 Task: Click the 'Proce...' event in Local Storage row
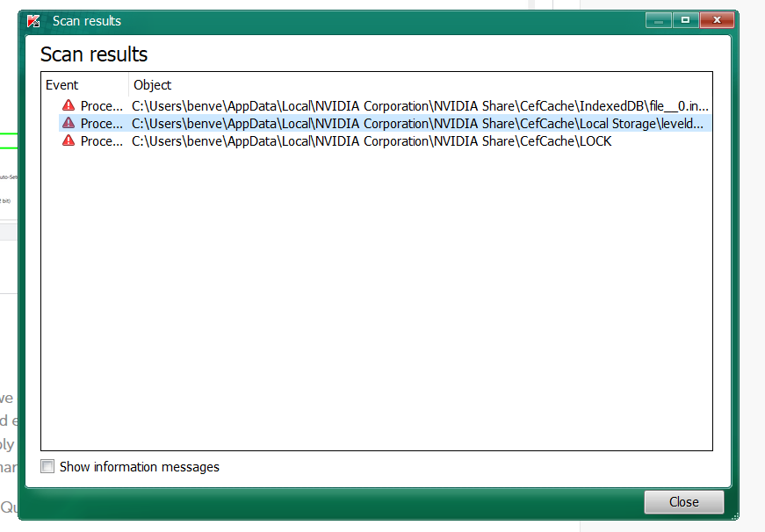coord(102,124)
